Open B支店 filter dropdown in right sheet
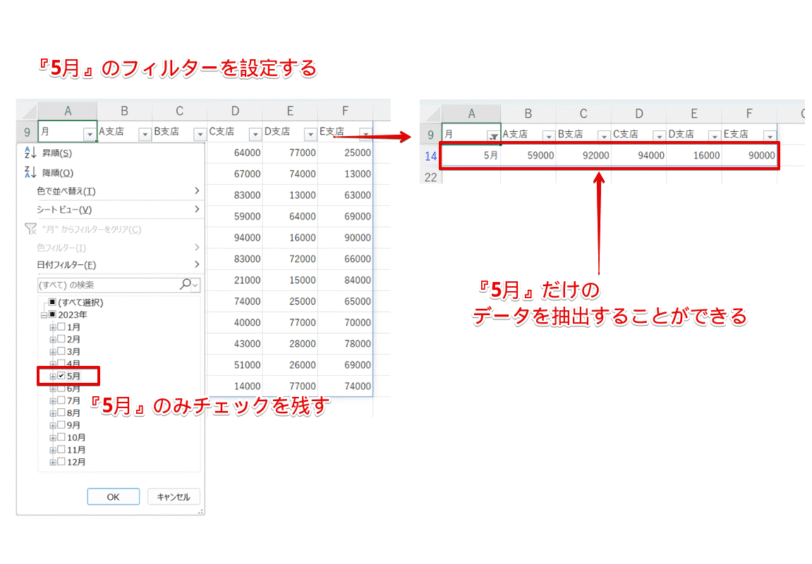 coord(604,136)
